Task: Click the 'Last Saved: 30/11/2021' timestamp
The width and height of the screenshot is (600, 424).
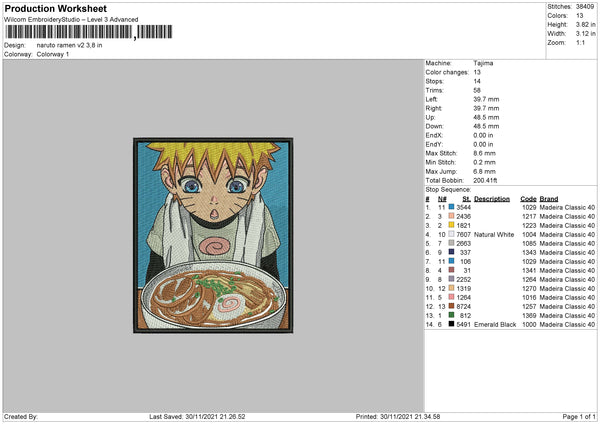Action: coord(197,416)
